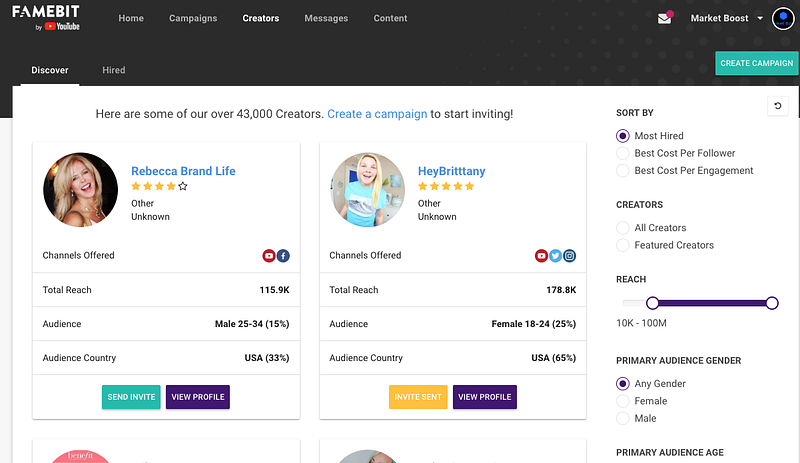Click the purple Reach slider track
This screenshot has height=463, width=800.
[x=712, y=303]
